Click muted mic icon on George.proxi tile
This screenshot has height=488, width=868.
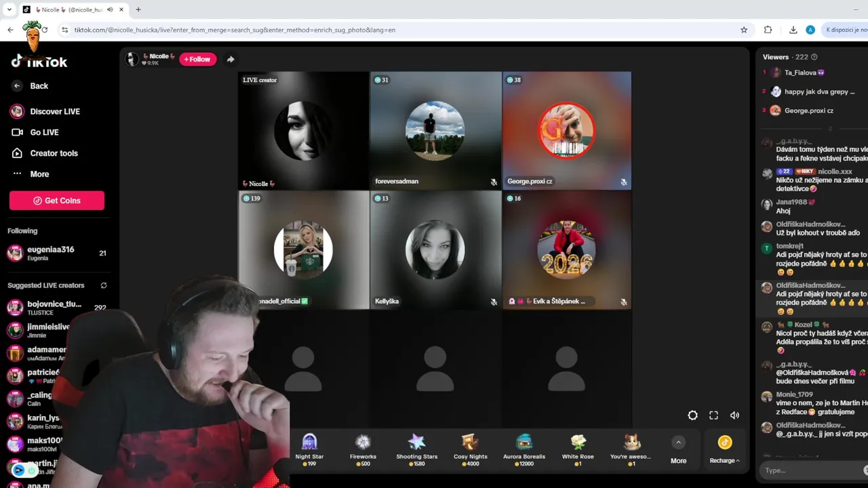pyautogui.click(x=623, y=182)
